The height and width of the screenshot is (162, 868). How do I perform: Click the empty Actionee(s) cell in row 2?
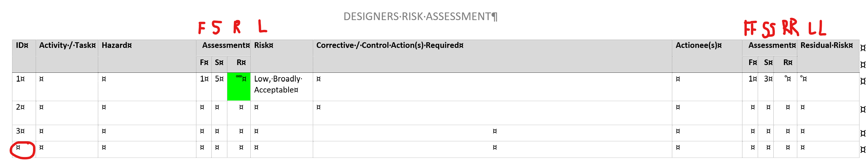coord(707,112)
